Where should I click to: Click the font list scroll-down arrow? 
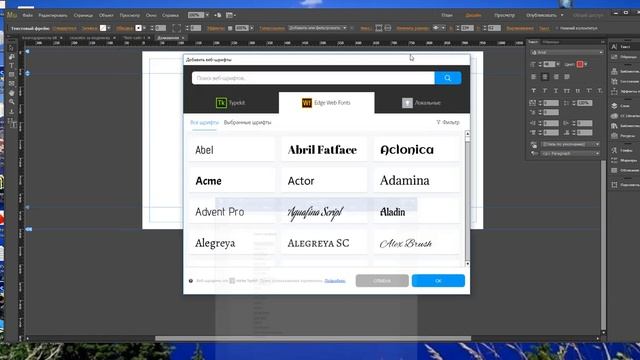pyautogui.click(x=467, y=264)
